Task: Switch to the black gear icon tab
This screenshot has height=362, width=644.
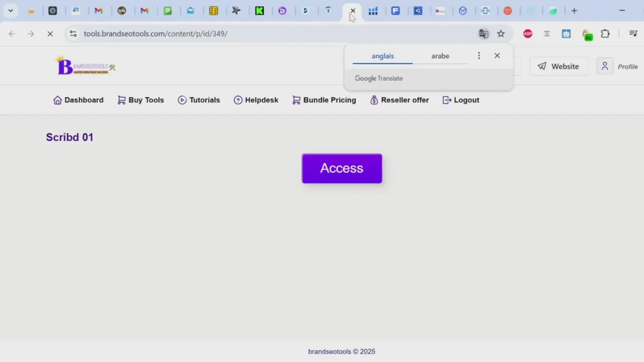Action: (x=53, y=11)
